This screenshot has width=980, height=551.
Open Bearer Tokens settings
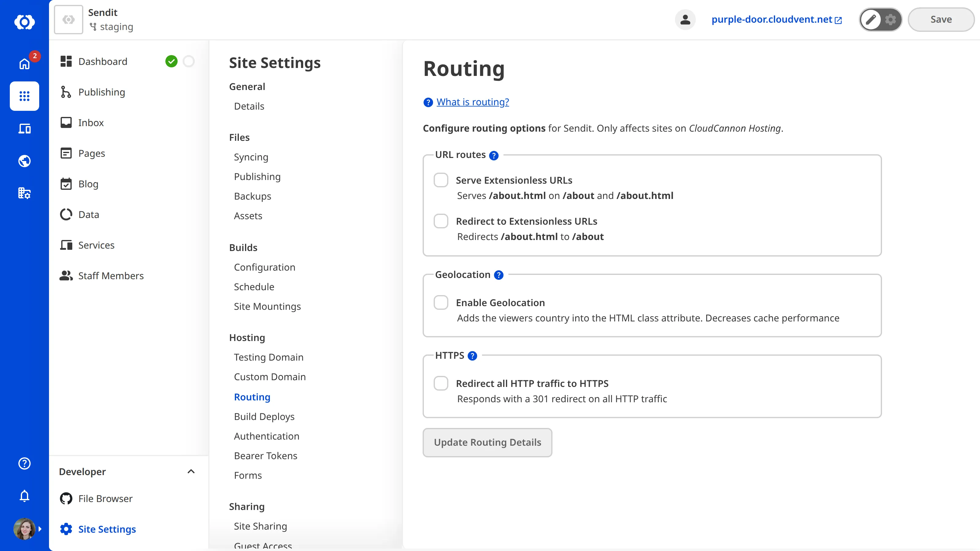[266, 456]
